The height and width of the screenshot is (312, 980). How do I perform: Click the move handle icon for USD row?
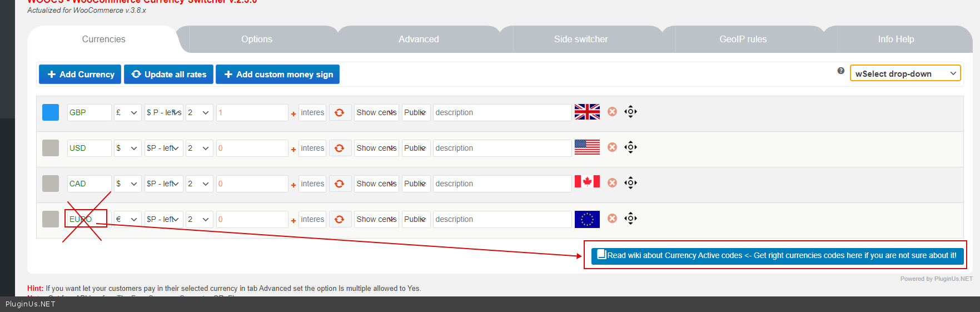pos(630,147)
